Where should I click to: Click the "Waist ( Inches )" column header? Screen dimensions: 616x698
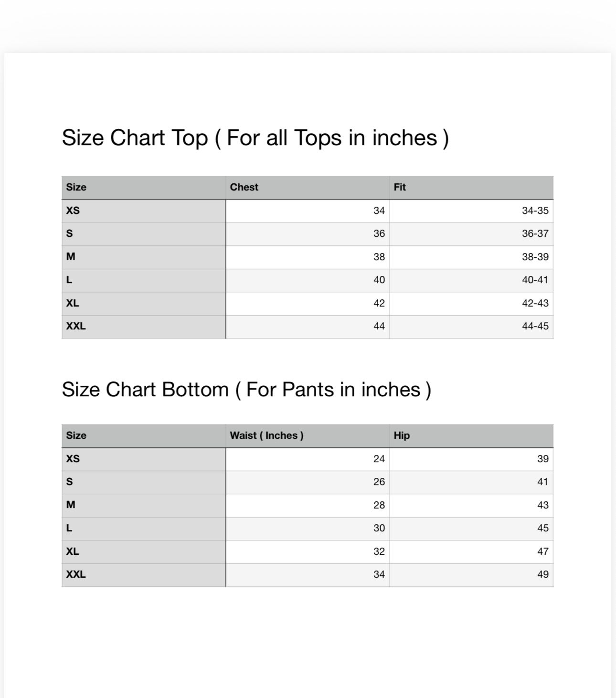pos(266,435)
